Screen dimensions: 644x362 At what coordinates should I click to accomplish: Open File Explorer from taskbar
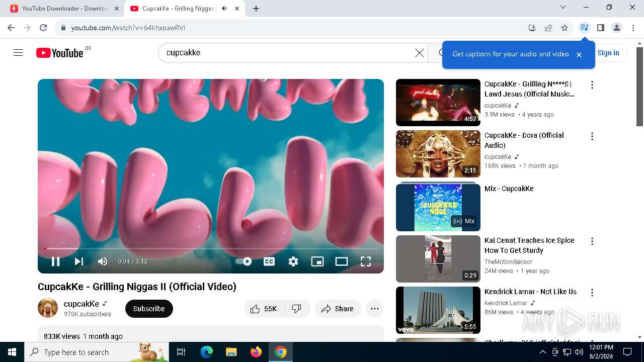click(x=231, y=352)
